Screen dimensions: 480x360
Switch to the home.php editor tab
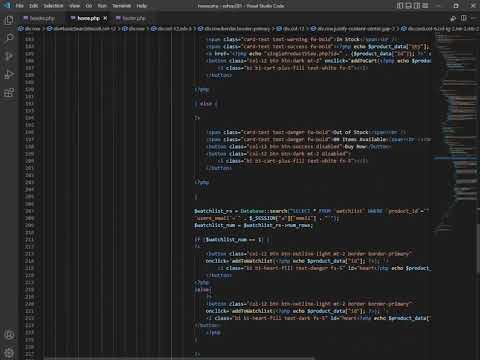[88, 18]
